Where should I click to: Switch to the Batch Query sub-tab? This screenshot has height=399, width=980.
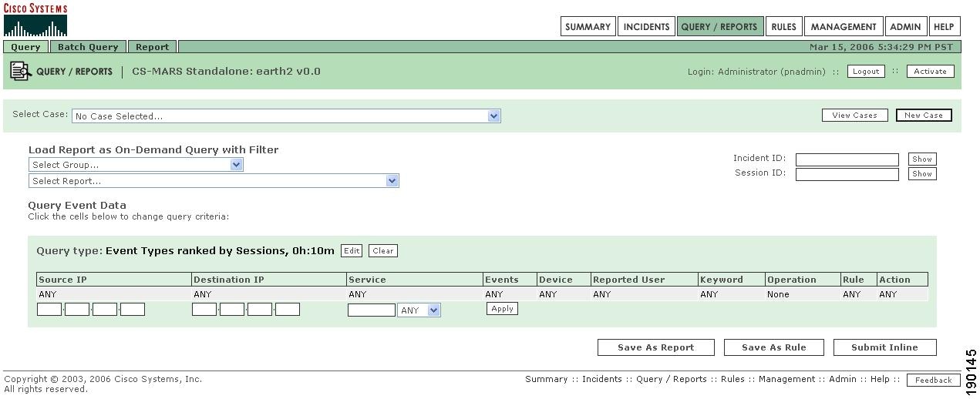point(88,47)
